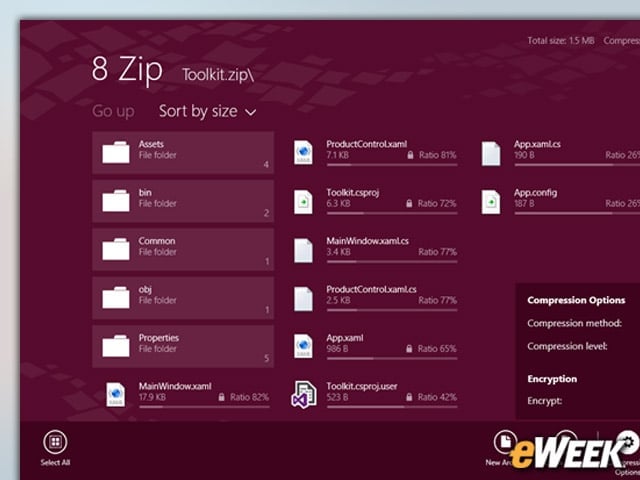Open the Common folder icon
The width and height of the screenshot is (640, 480).
[116, 249]
